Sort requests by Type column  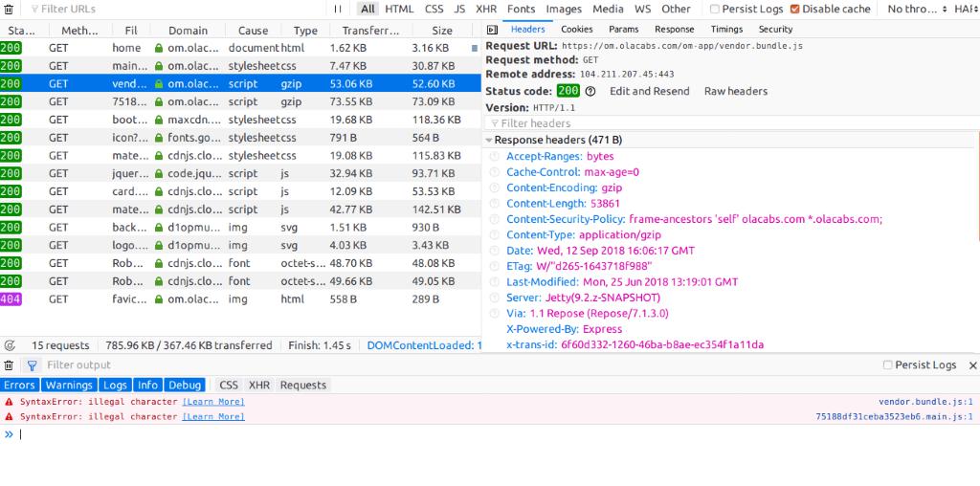click(305, 31)
